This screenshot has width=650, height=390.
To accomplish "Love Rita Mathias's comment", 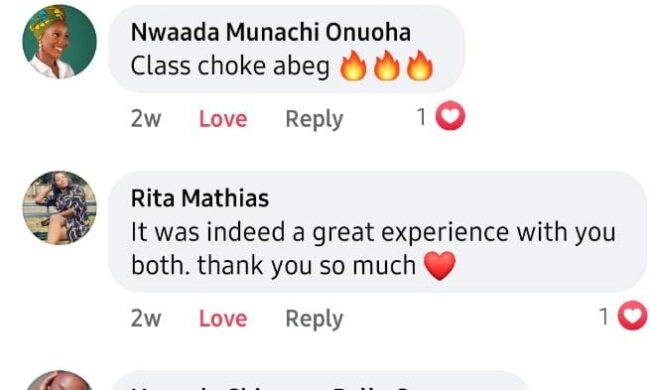I will 223,319.
